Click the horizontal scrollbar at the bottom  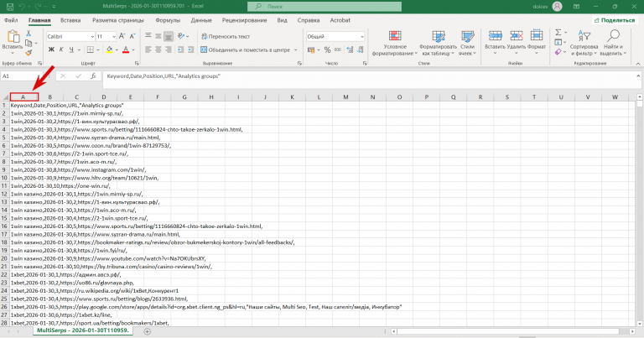click(507, 331)
